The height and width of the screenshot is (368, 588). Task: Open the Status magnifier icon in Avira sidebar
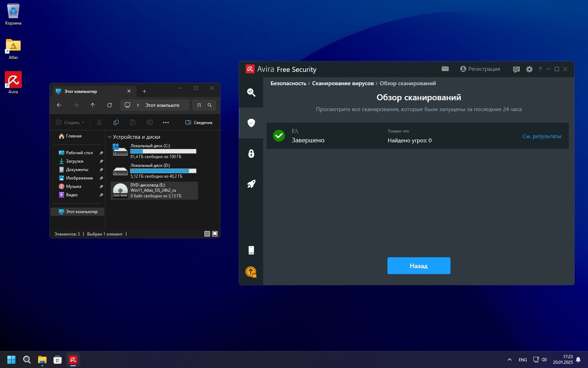pos(251,93)
